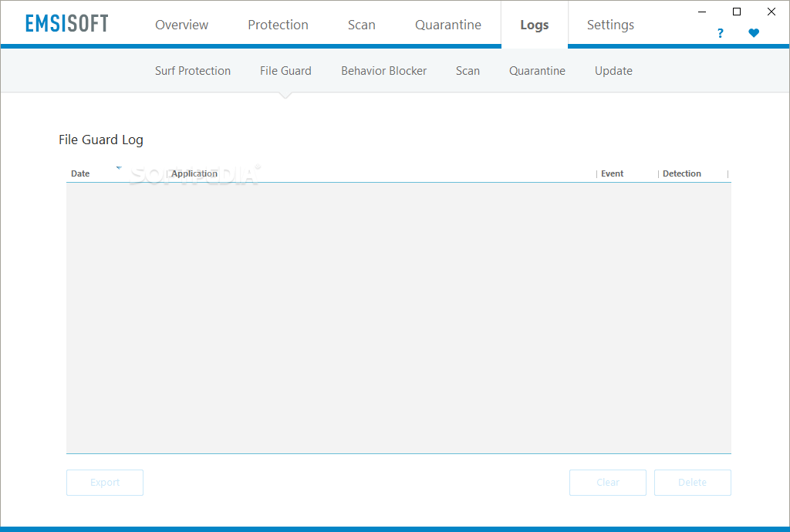Maximize the Emsisoft window
This screenshot has width=790, height=532.
pyautogui.click(x=737, y=12)
